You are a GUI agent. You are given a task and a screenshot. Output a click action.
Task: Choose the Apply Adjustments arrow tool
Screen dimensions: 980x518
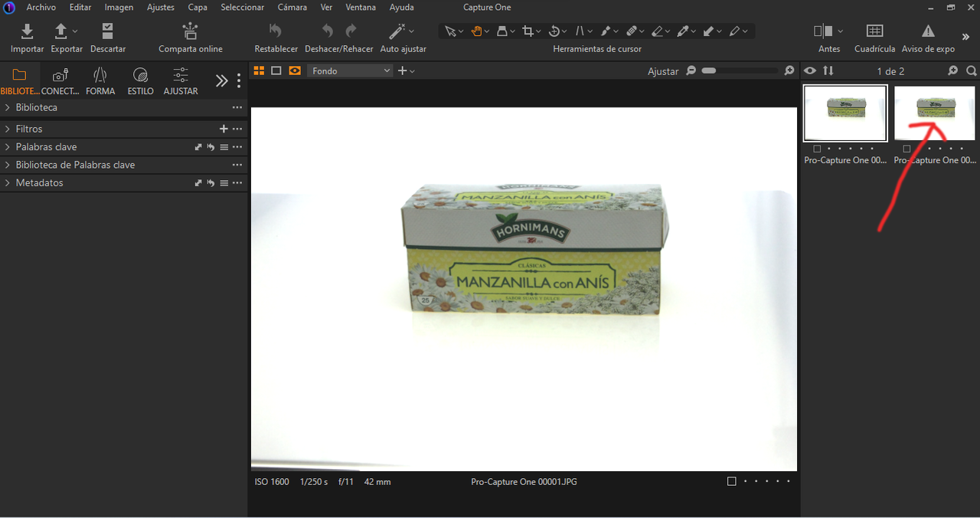pyautogui.click(x=708, y=31)
